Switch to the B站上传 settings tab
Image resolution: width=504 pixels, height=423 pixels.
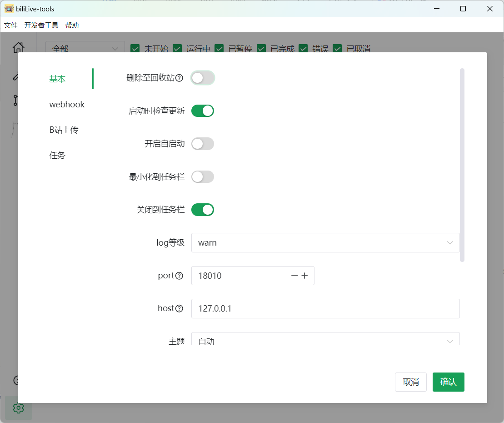tap(64, 130)
